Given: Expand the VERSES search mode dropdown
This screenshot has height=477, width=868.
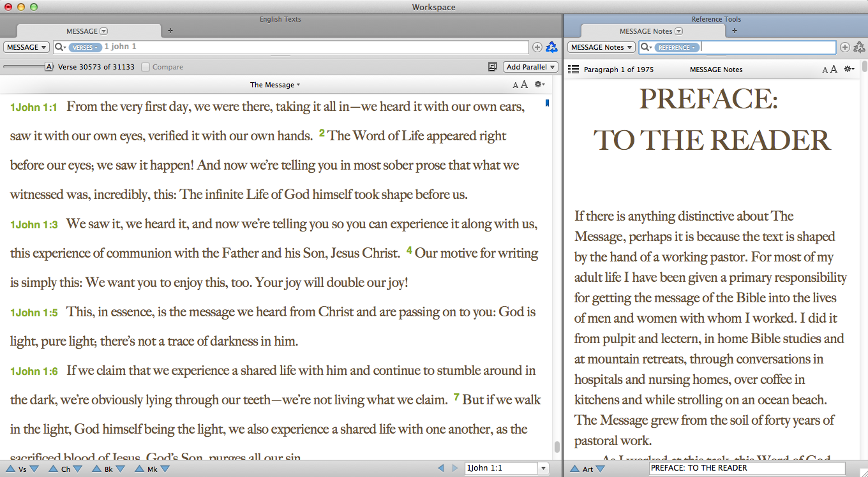Looking at the screenshot, I should coord(85,47).
